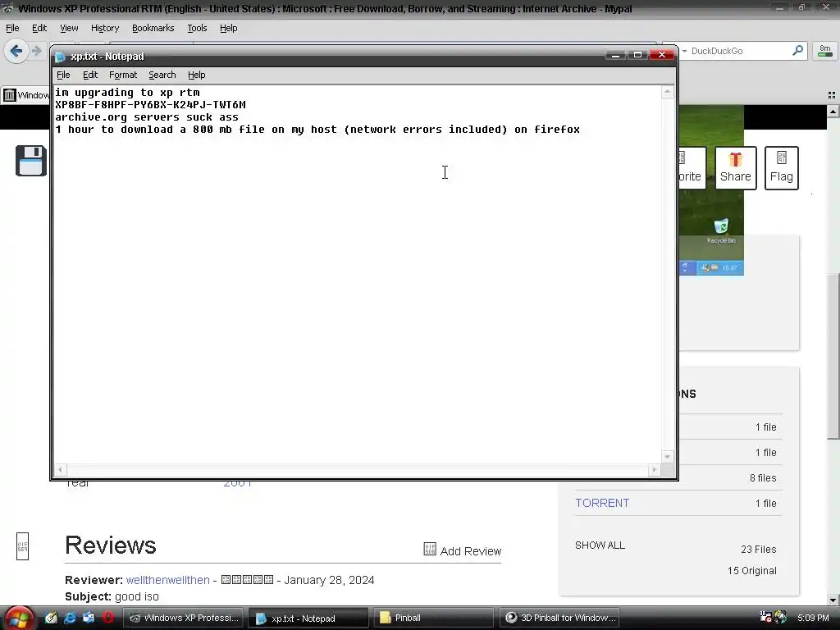Open Notepad Help menu
Image resolution: width=840 pixels, height=630 pixels.
197,75
